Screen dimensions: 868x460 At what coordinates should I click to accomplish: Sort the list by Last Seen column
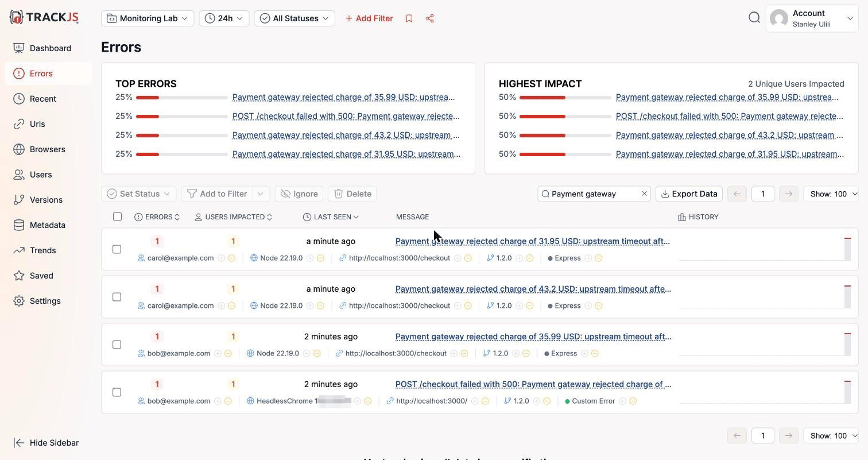pos(331,217)
